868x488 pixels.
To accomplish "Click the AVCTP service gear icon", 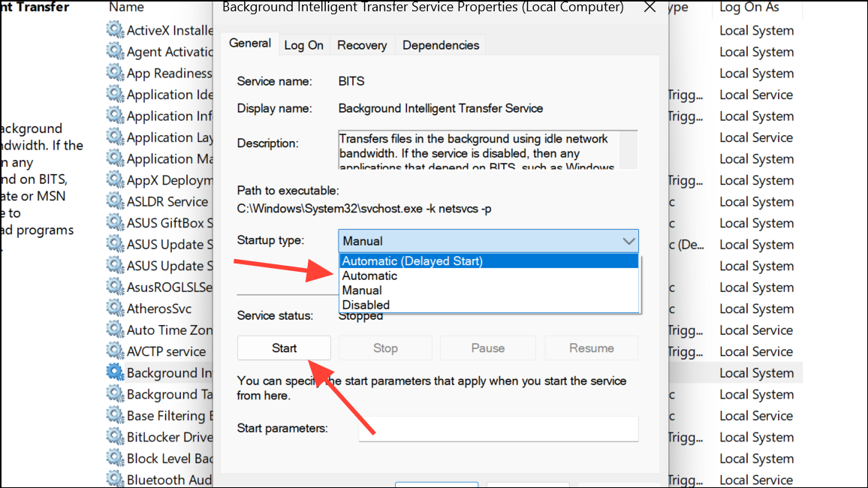I will click(115, 351).
